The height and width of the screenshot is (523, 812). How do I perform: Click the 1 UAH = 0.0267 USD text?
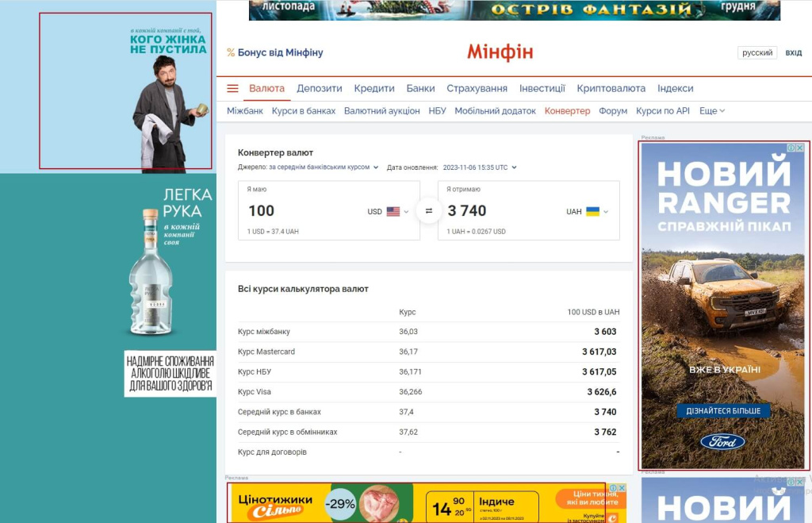coord(476,232)
